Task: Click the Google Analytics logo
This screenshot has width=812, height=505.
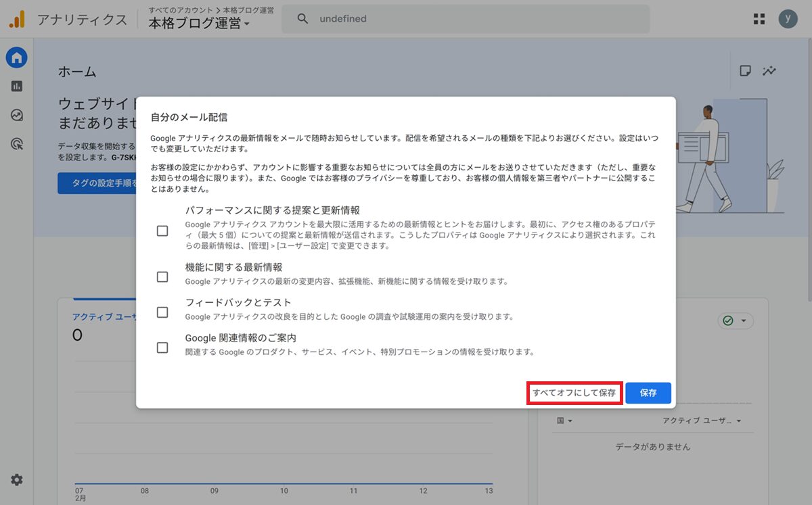Action: (17, 20)
